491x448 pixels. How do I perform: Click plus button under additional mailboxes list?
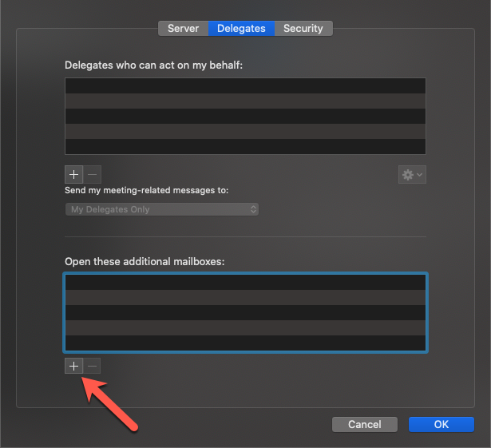pyautogui.click(x=73, y=366)
